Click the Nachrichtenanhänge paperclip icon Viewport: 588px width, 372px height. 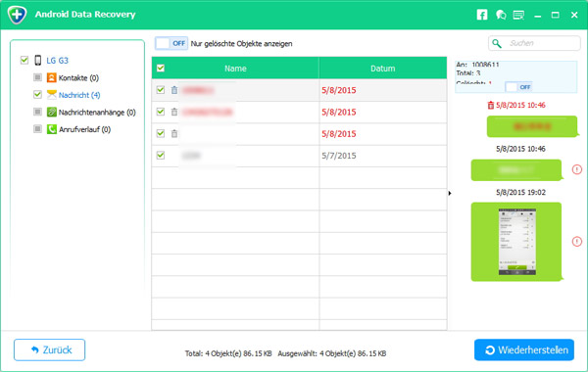51,112
